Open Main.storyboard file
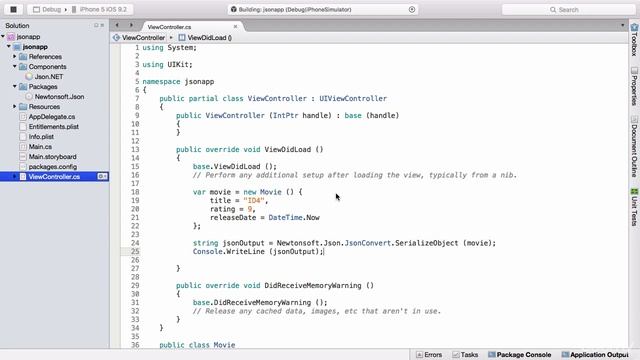This screenshot has width=640, height=360. (52, 157)
